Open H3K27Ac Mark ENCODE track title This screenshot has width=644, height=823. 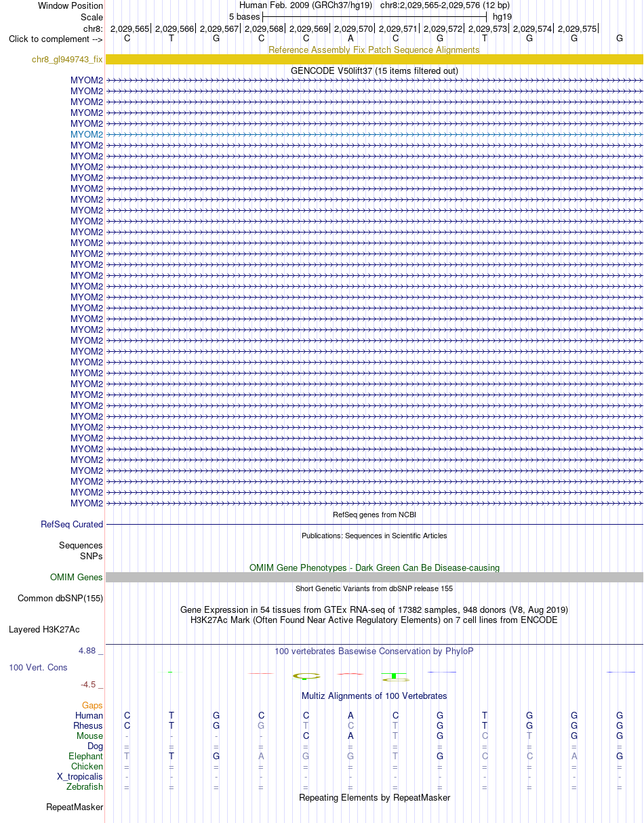pyautogui.click(x=374, y=620)
